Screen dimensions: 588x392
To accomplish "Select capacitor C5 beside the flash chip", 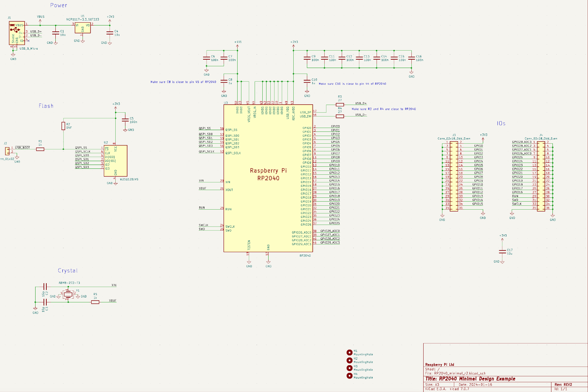I will [125, 120].
